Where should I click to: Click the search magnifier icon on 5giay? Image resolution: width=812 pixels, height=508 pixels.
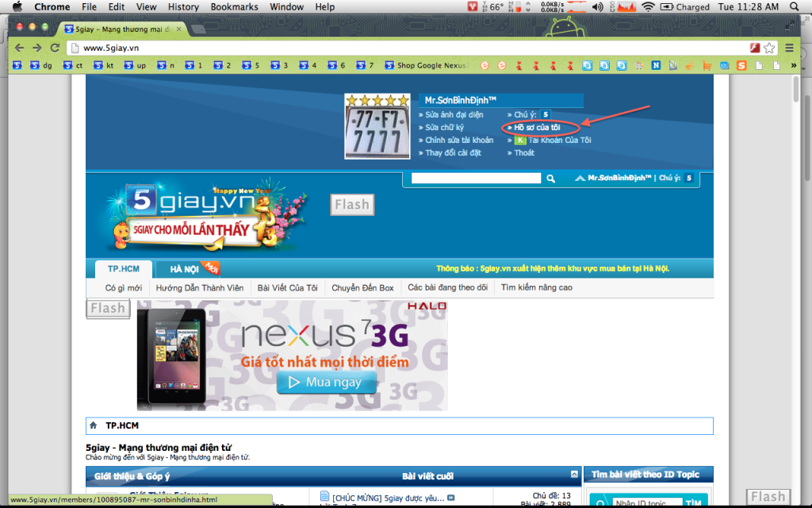pos(551,179)
